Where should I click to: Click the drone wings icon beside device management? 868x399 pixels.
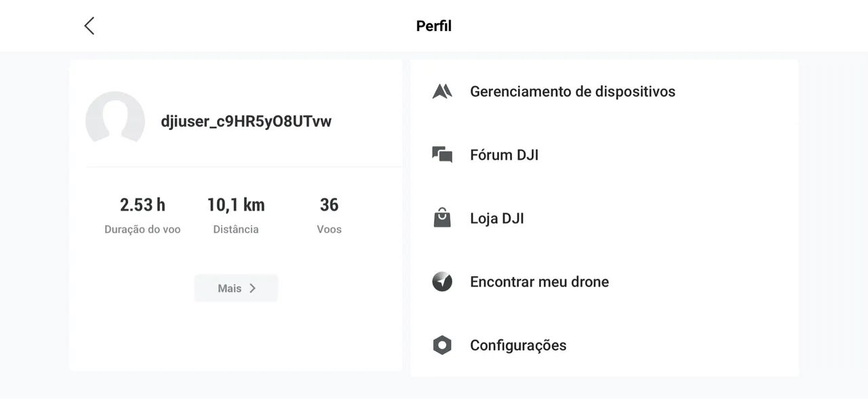pos(441,91)
